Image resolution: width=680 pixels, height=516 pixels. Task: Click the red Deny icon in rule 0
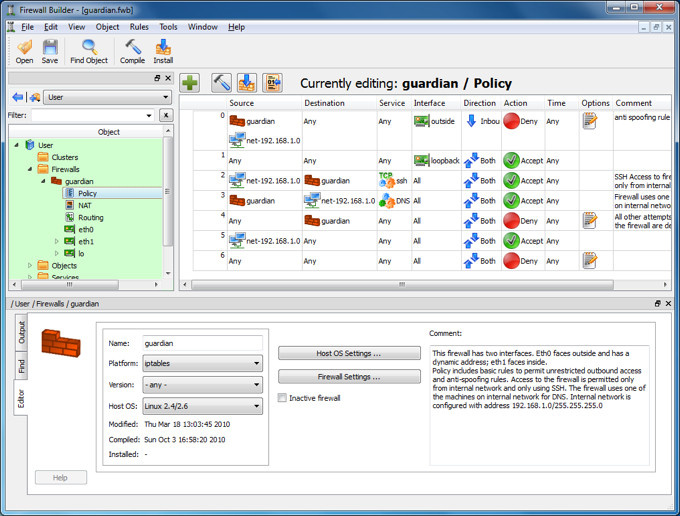coord(511,121)
